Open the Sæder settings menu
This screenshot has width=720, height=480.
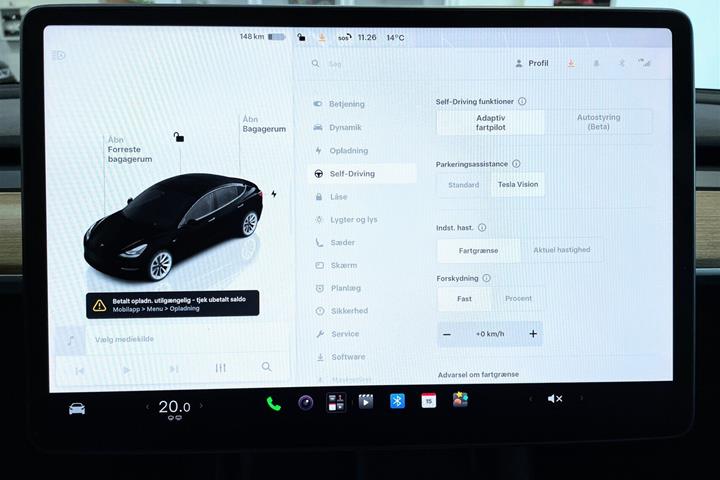(x=335, y=243)
